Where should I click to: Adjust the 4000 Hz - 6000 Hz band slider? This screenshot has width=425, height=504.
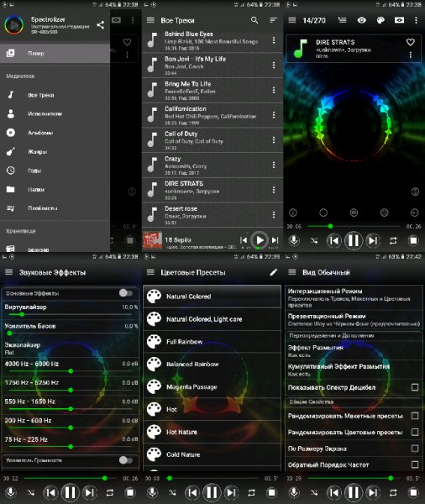tap(70, 371)
